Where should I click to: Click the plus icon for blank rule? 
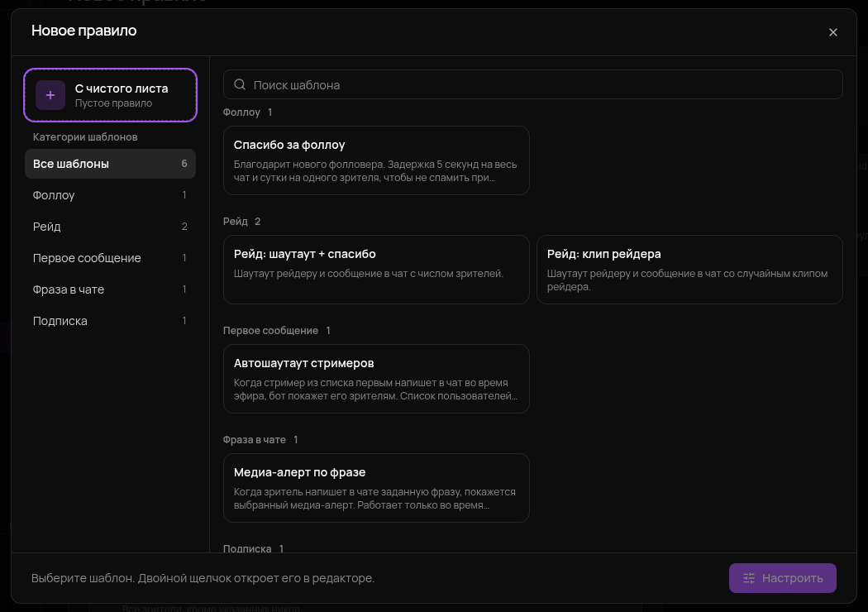(x=50, y=95)
